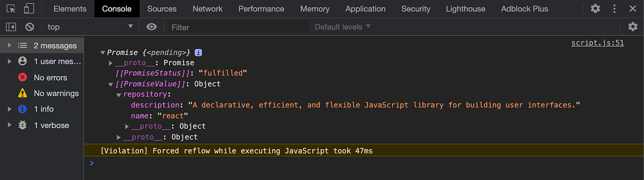Screen dimensions: 644x180
Task: Toggle device toolbar icon
Action: coord(29,9)
